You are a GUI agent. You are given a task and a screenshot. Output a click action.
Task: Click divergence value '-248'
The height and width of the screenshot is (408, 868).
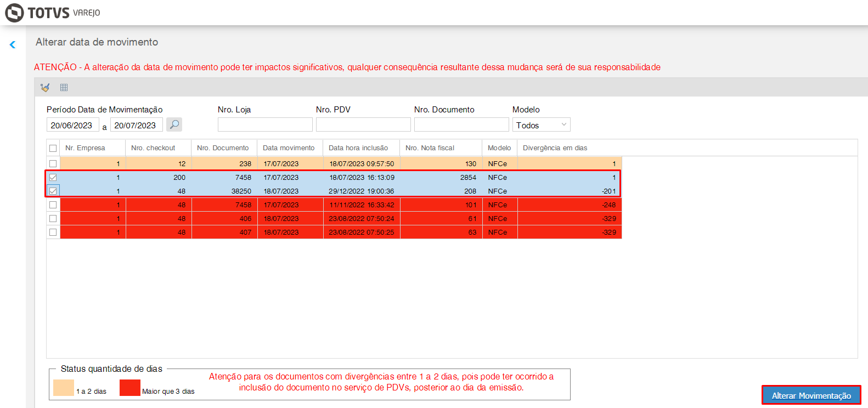(608, 205)
